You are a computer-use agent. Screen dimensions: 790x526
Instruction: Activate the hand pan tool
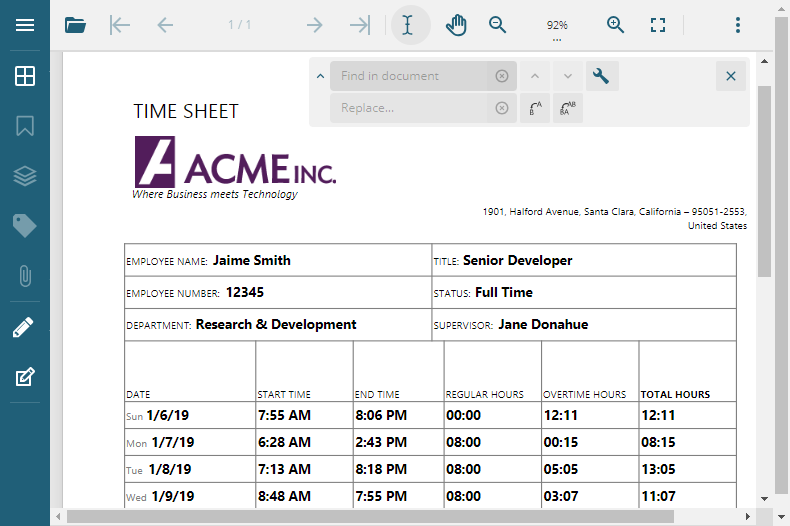[x=456, y=25]
